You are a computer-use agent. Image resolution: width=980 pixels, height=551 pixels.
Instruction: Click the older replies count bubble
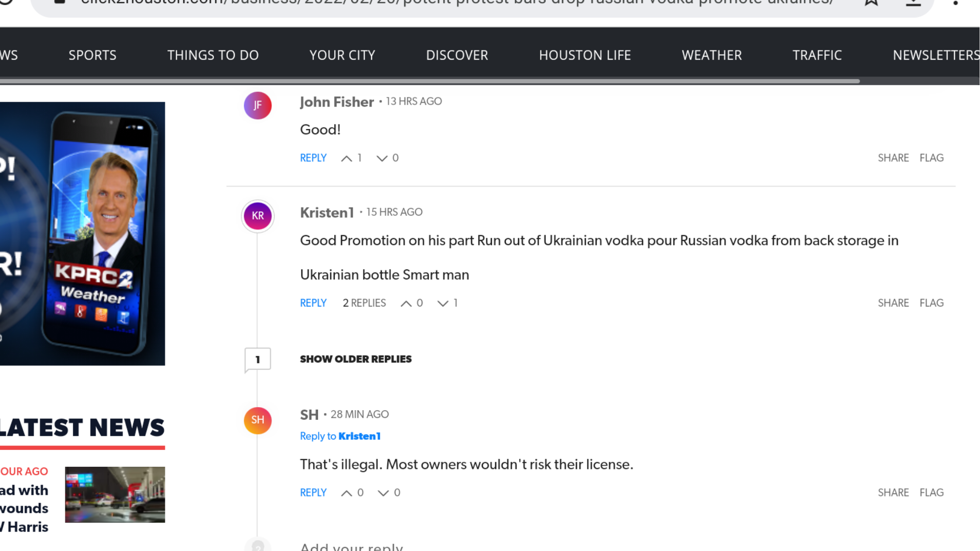[258, 359]
